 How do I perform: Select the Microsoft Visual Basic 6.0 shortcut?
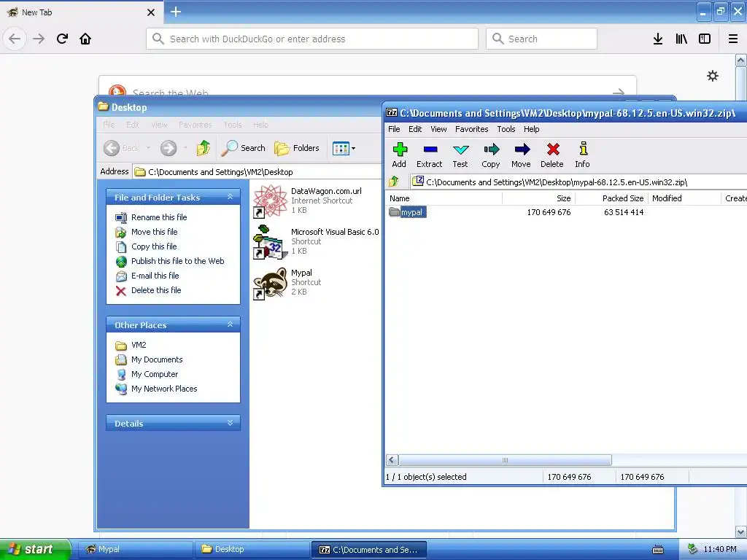(316, 242)
